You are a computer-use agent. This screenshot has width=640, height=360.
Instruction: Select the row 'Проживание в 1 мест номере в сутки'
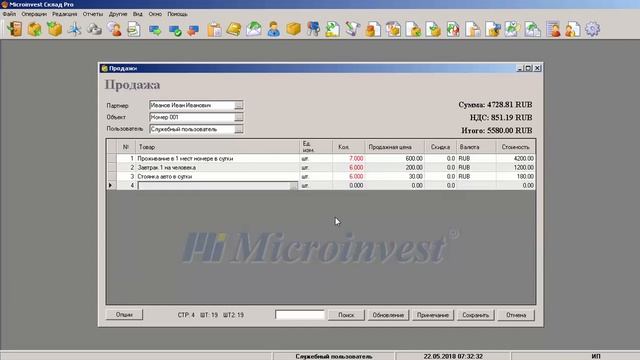click(x=322, y=158)
